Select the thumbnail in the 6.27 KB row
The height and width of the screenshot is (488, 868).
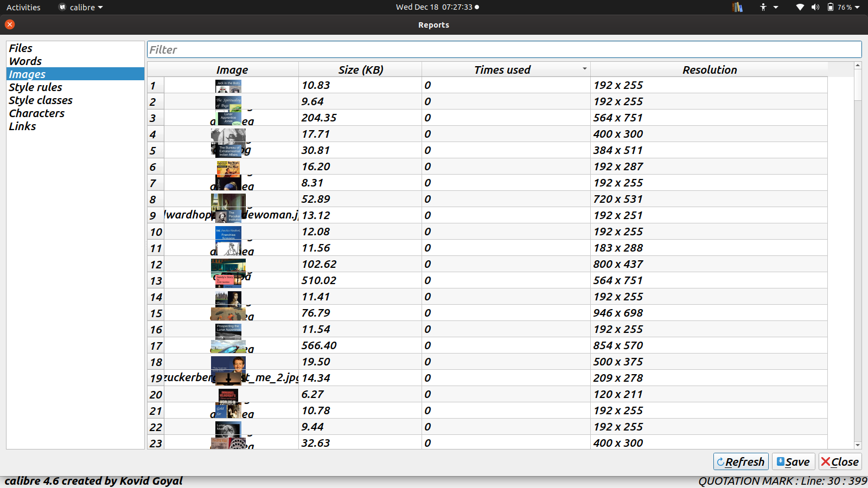[x=228, y=394]
